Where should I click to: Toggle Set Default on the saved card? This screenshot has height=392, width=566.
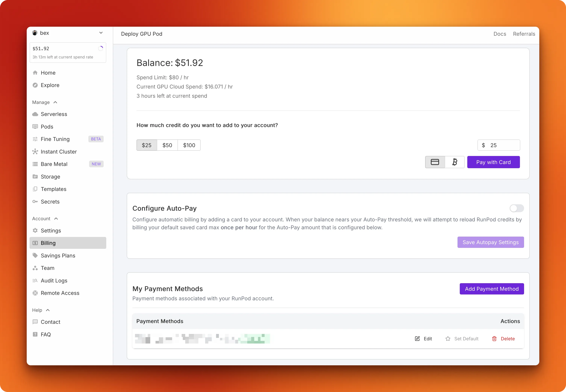(x=448, y=338)
